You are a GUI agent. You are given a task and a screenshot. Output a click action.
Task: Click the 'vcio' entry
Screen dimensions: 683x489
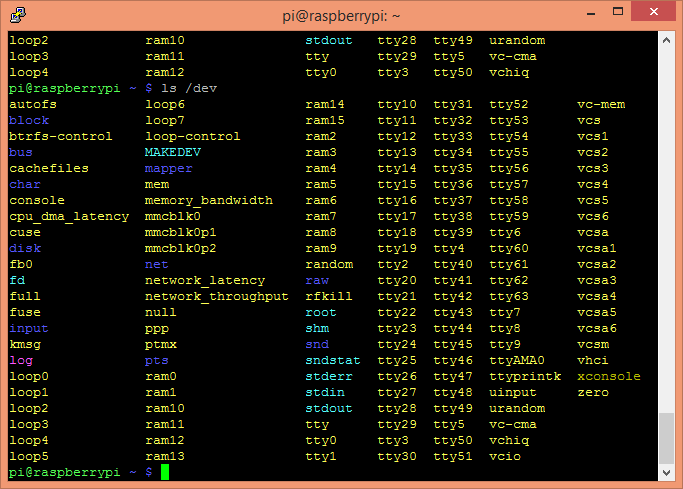coord(505,457)
